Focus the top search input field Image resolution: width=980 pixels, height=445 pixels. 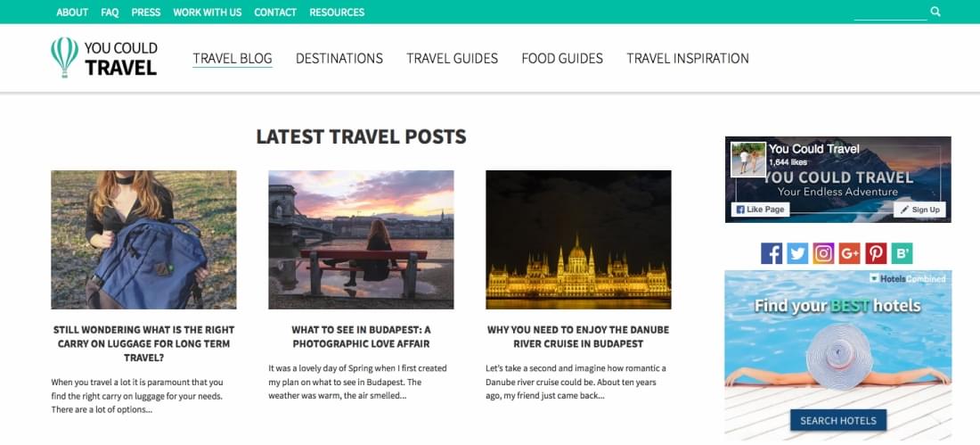[890, 12]
